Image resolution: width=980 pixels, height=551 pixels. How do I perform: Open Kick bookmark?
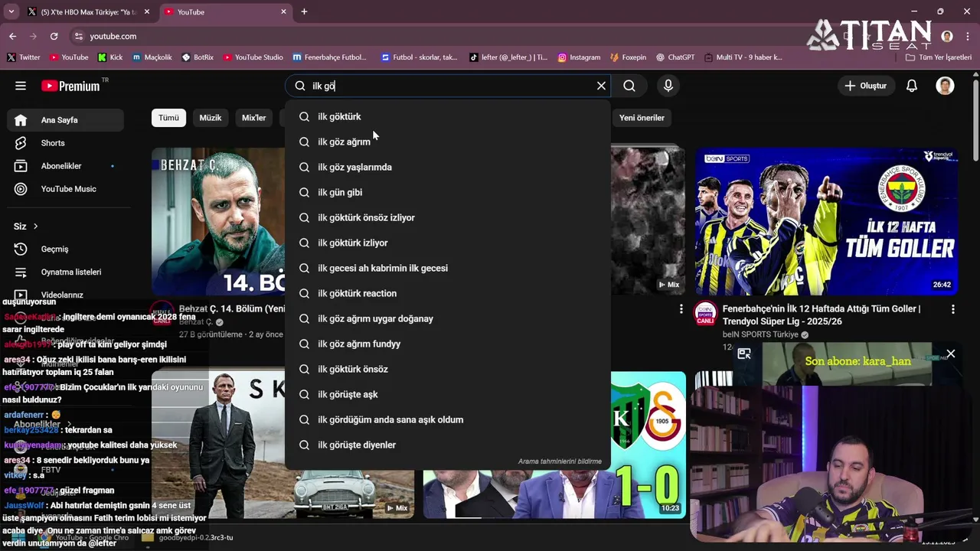pos(110,57)
